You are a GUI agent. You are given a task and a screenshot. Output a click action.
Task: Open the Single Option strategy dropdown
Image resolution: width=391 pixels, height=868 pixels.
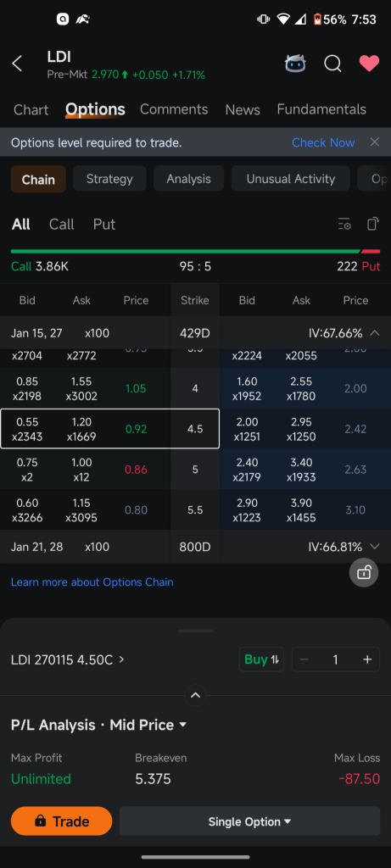click(x=249, y=821)
